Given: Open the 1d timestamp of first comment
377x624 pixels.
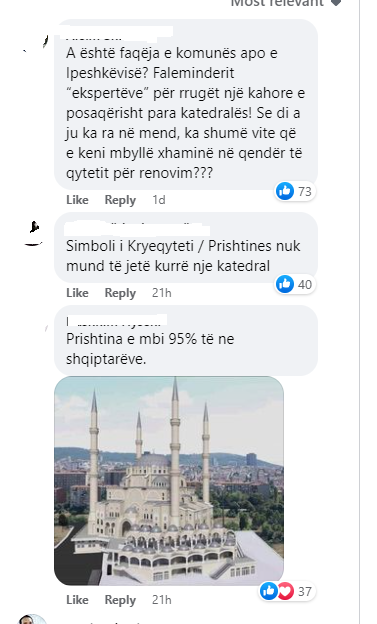Looking at the screenshot, I should (x=159, y=200).
